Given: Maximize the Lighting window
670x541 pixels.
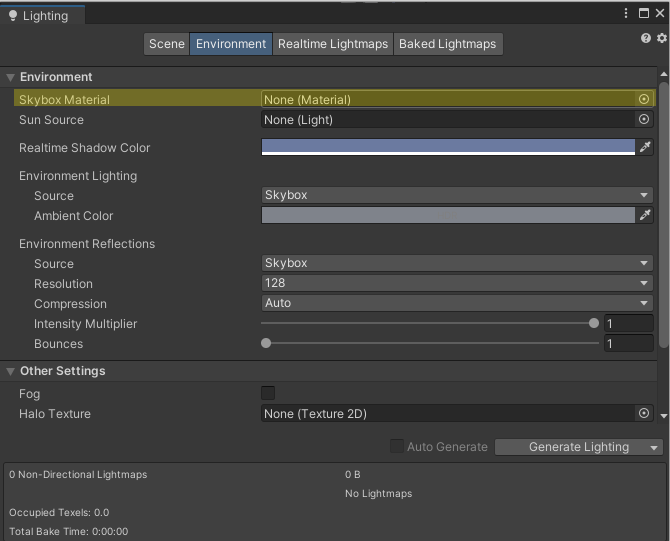Looking at the screenshot, I should coord(644,13).
